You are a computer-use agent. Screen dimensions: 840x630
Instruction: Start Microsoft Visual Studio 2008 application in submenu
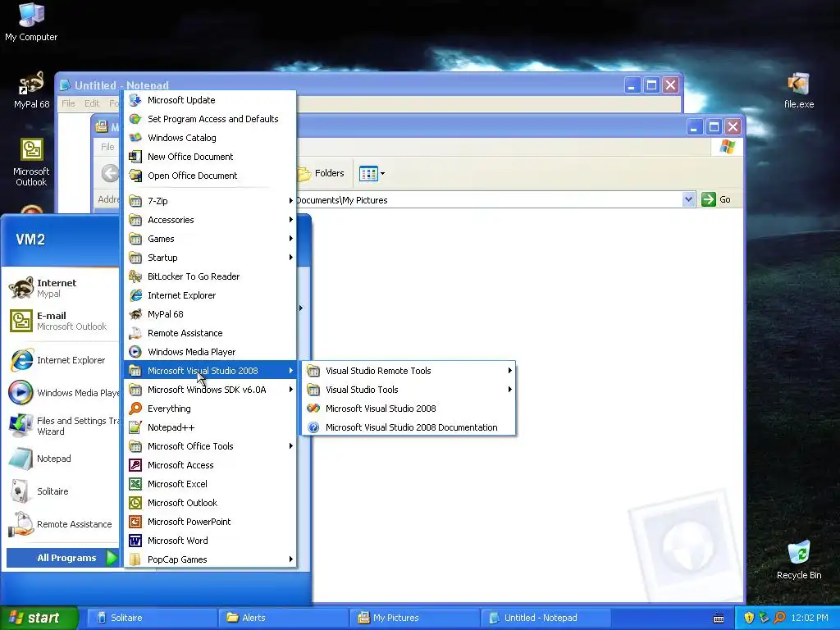click(409, 409)
